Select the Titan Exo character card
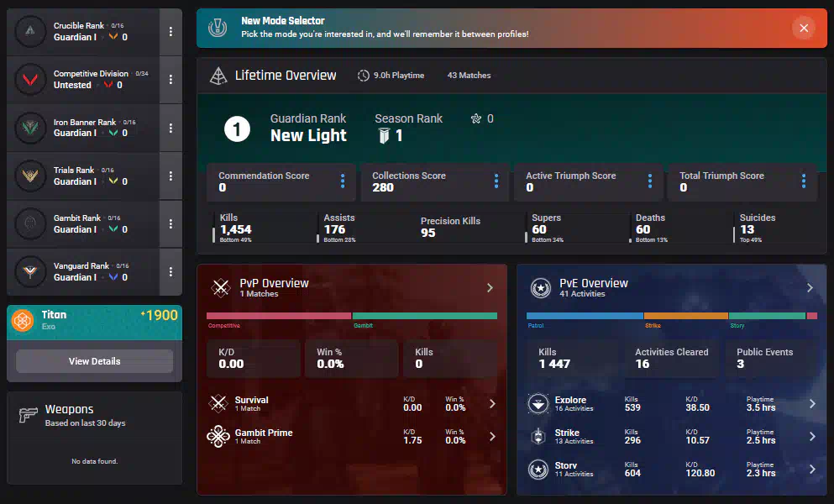The height and width of the screenshot is (504, 834). (x=95, y=323)
